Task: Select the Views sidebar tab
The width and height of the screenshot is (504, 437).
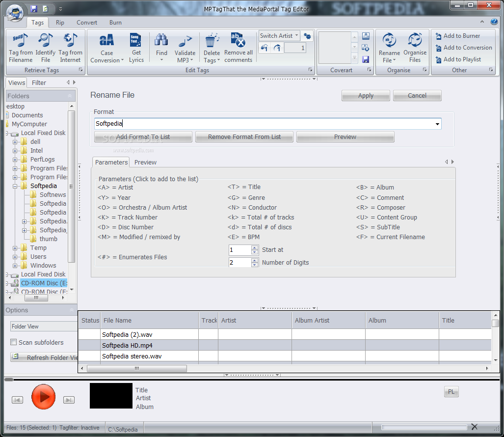Action: click(x=16, y=82)
